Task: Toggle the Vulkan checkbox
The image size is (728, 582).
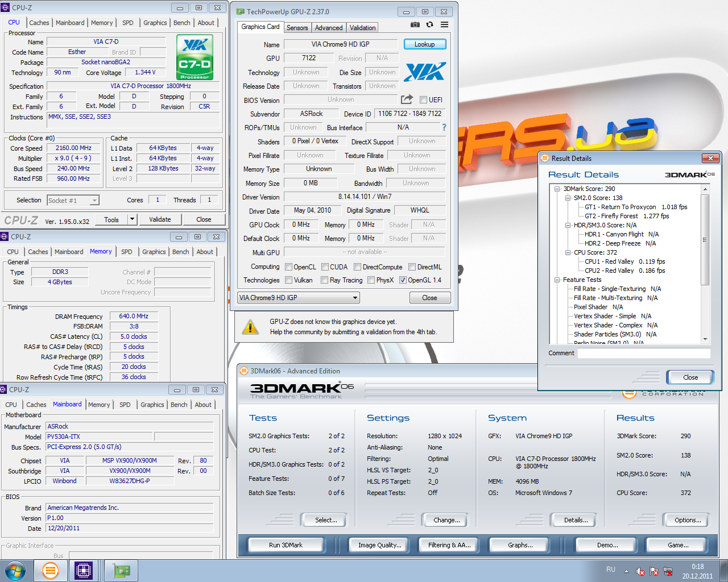Action: [x=289, y=280]
